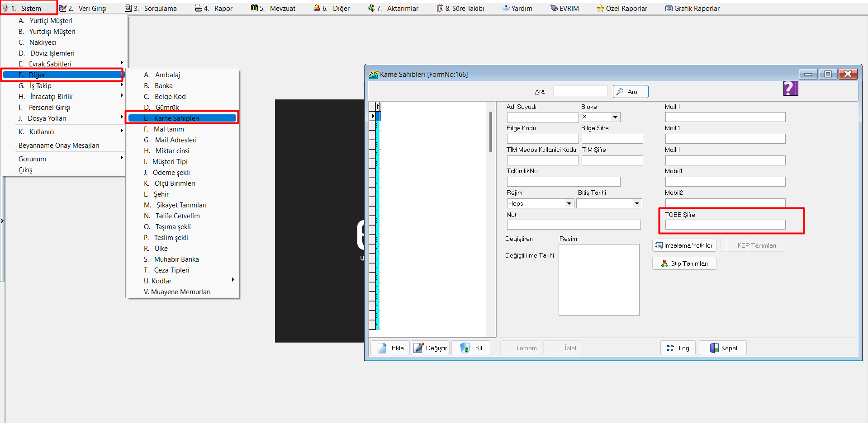Open the 4. Rapor menu
868x423 pixels.
coord(213,8)
